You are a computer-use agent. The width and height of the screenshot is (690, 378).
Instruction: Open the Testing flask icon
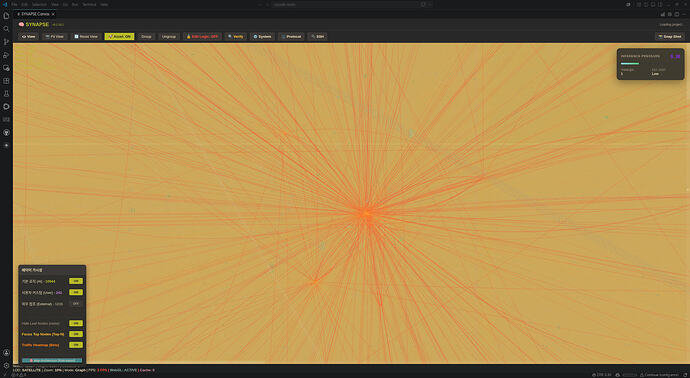point(6,94)
